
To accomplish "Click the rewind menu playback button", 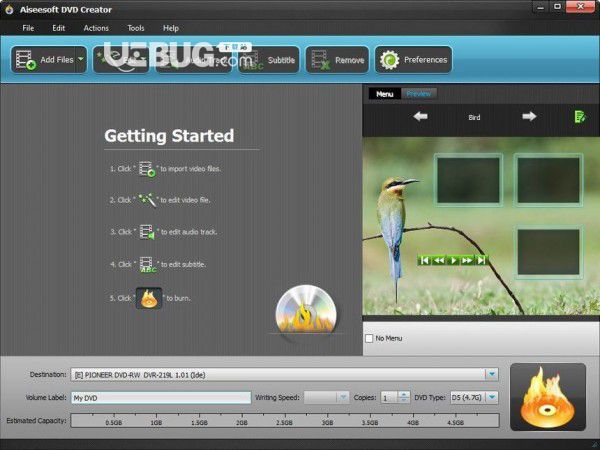I will (x=439, y=261).
